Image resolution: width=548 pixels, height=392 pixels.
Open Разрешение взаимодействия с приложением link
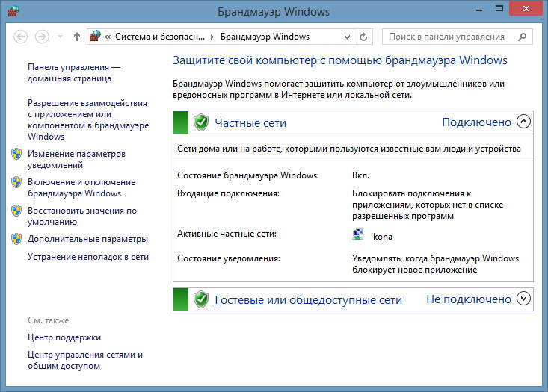pyautogui.click(x=88, y=119)
